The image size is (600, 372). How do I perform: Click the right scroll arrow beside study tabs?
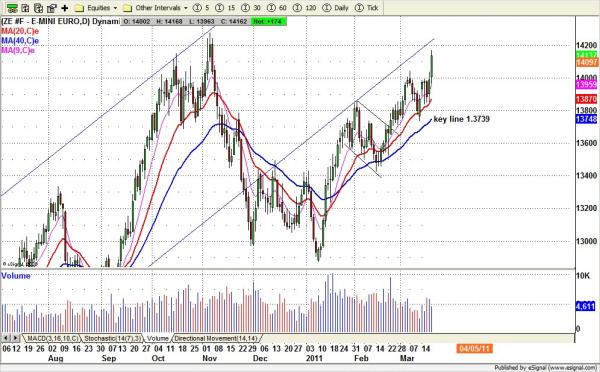point(15,338)
